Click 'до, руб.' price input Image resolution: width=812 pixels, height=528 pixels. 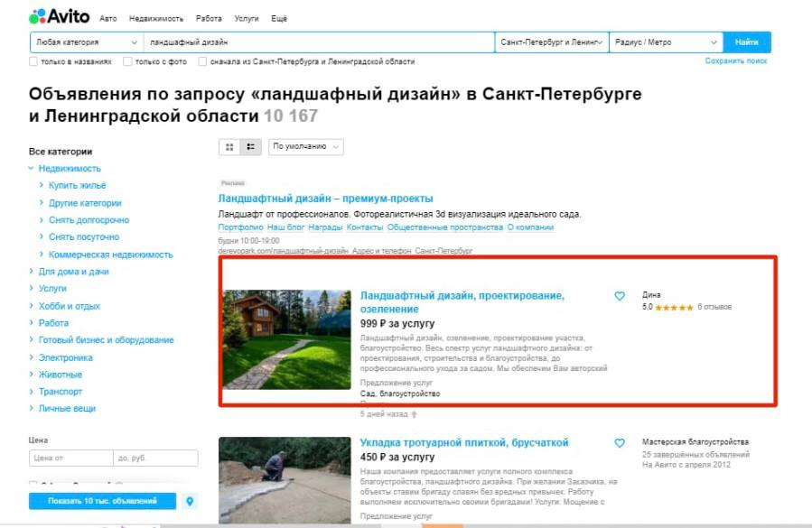coord(155,459)
